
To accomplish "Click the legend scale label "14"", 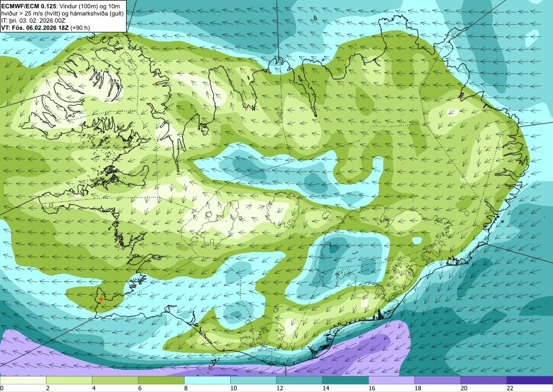I will click(326, 388).
